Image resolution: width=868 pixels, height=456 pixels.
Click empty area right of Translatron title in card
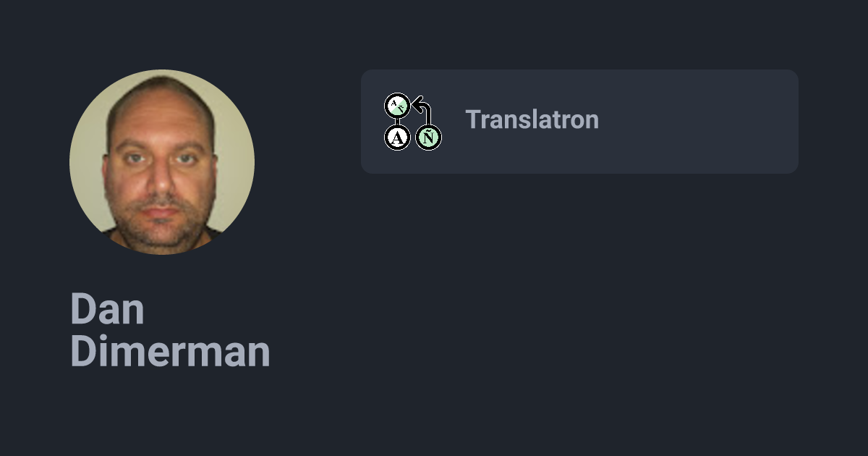click(x=694, y=122)
